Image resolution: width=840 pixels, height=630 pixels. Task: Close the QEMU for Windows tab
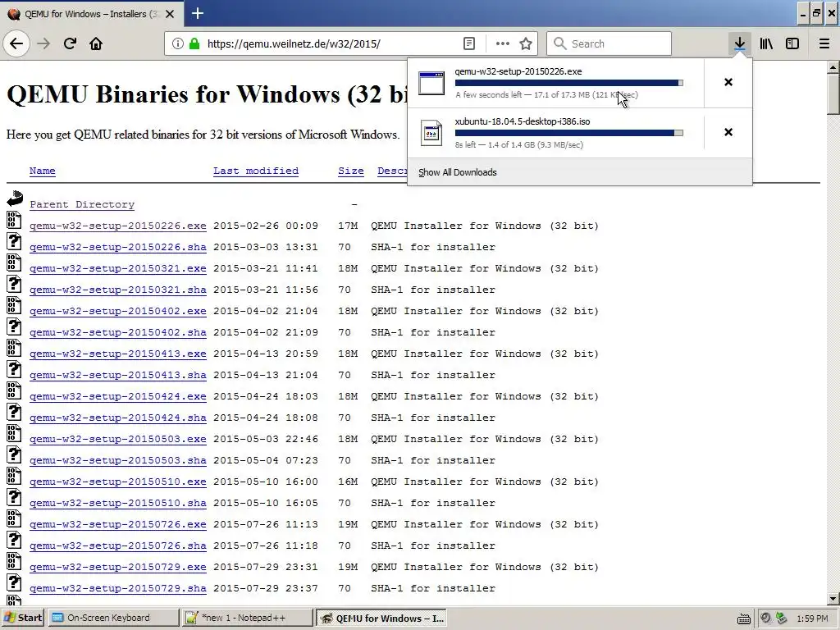tap(170, 14)
